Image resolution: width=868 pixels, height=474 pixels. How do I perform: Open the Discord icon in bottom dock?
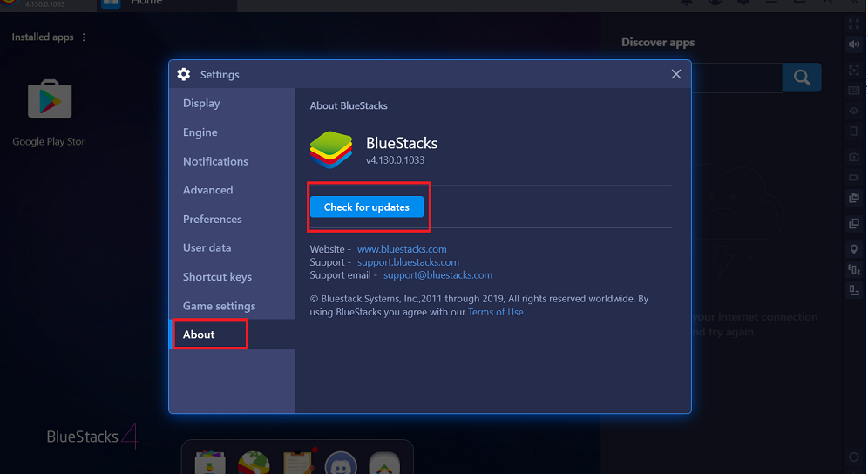point(341,463)
